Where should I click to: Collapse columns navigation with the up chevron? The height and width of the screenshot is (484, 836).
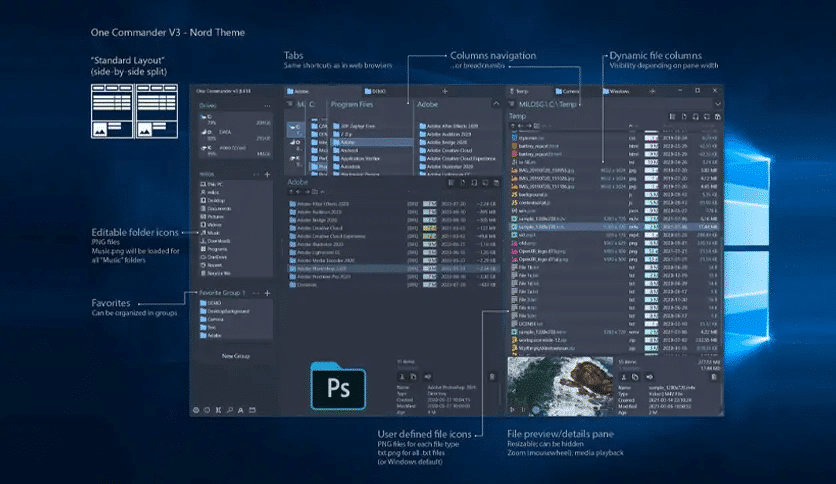click(496, 104)
